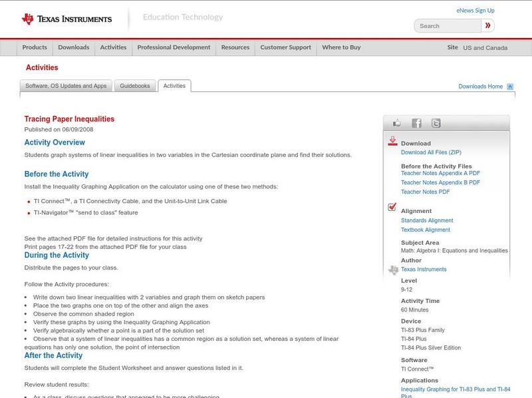
Task: Open the Teacher Notes PDF link
Action: pyautogui.click(x=425, y=192)
